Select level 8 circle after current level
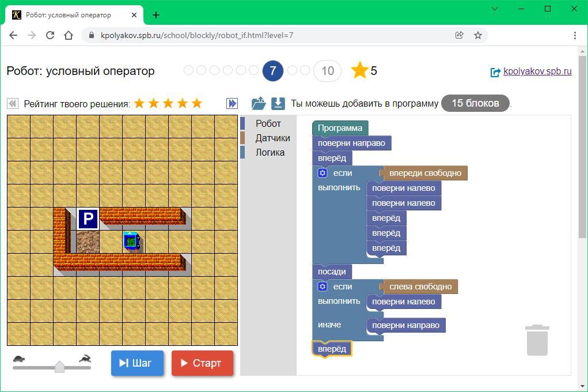 [292, 70]
